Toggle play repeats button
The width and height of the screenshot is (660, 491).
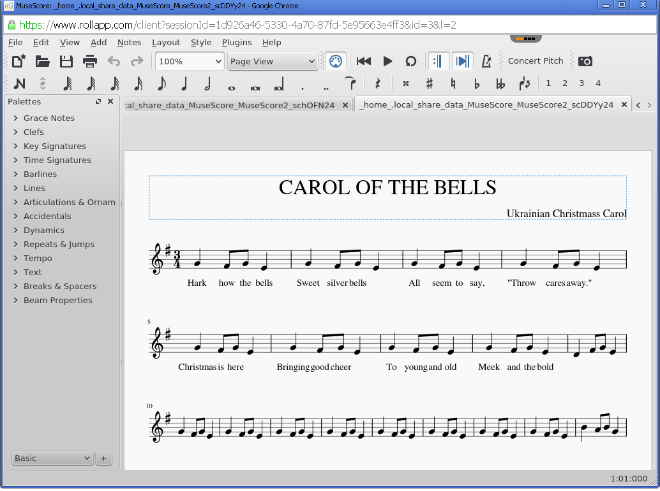point(438,61)
